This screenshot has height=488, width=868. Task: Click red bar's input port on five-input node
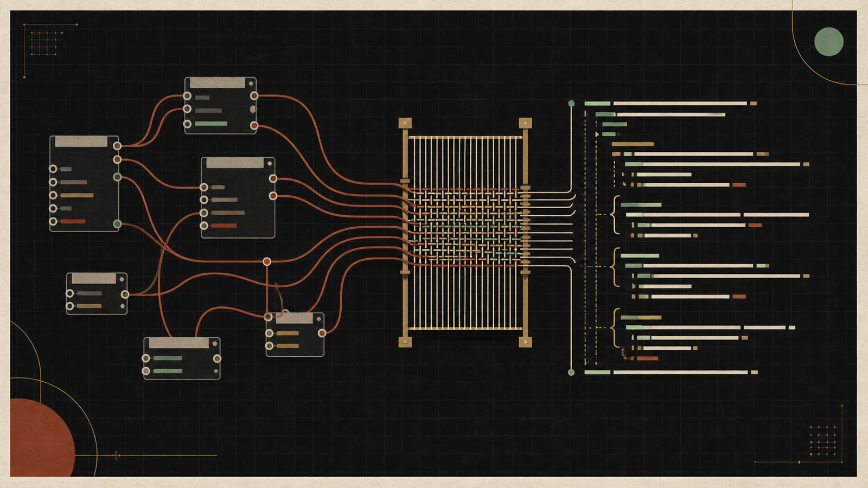pyautogui.click(x=53, y=221)
